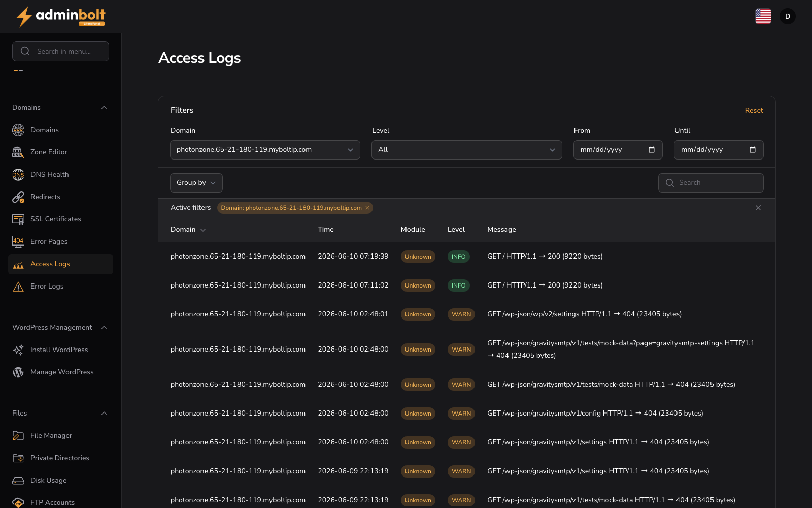Click the Install WordPress sparkle icon
Image resolution: width=812 pixels, height=508 pixels.
point(18,350)
